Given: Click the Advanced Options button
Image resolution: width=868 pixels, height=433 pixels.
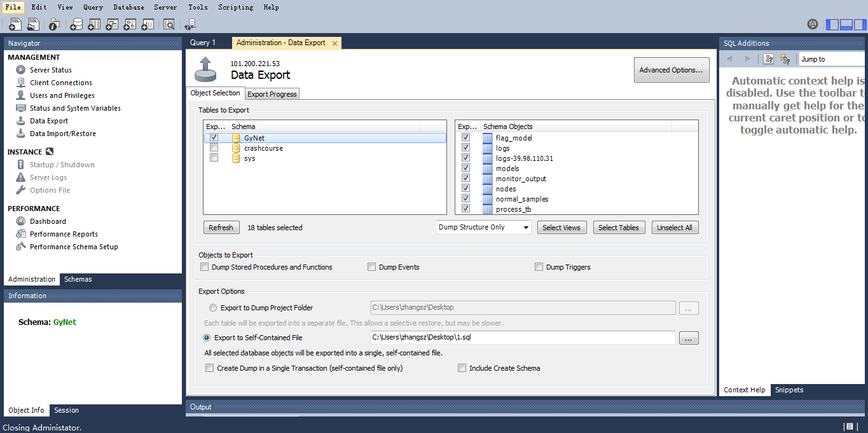Looking at the screenshot, I should click(672, 70).
